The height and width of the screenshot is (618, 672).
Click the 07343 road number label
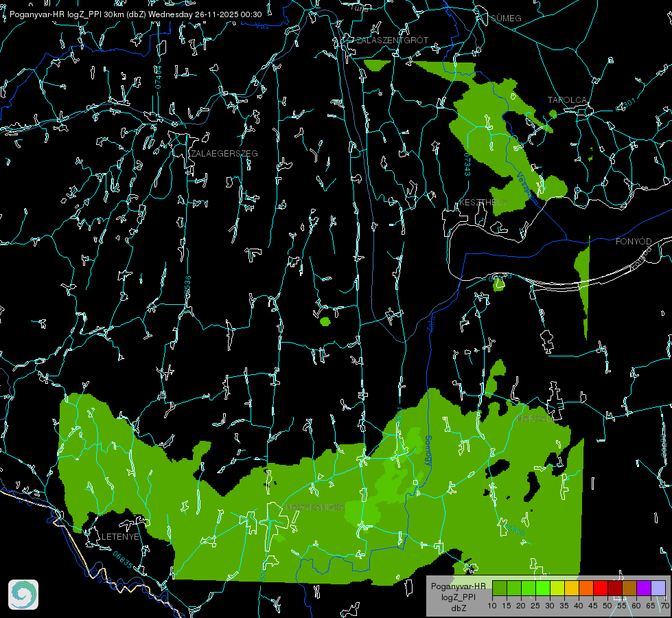click(467, 165)
